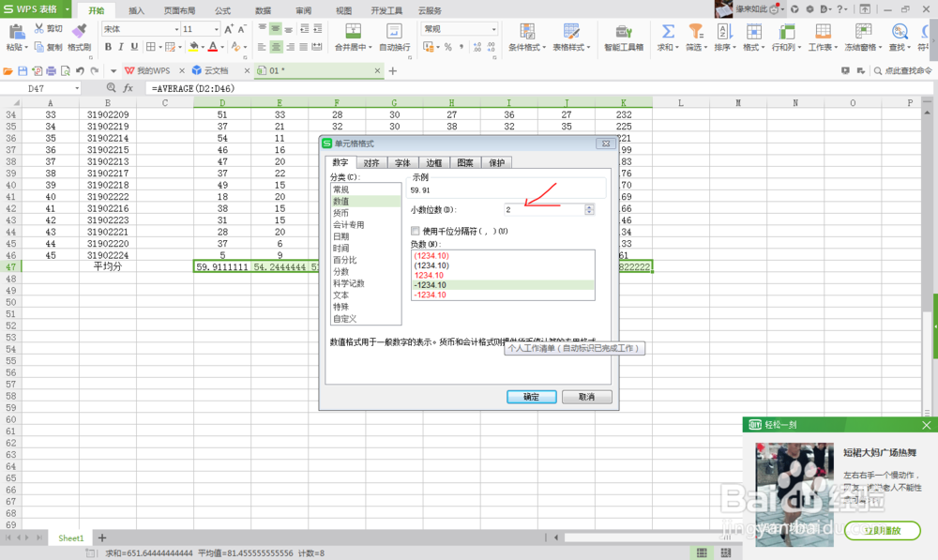This screenshot has width=938, height=560.
Task: Click the Open folder icon
Action: (x=8, y=70)
